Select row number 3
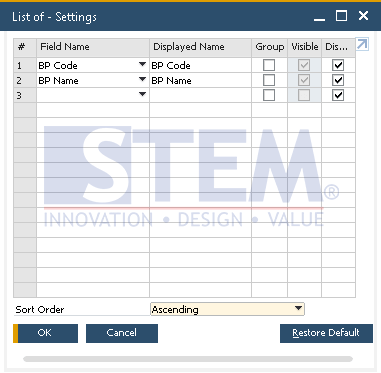 tap(25, 95)
